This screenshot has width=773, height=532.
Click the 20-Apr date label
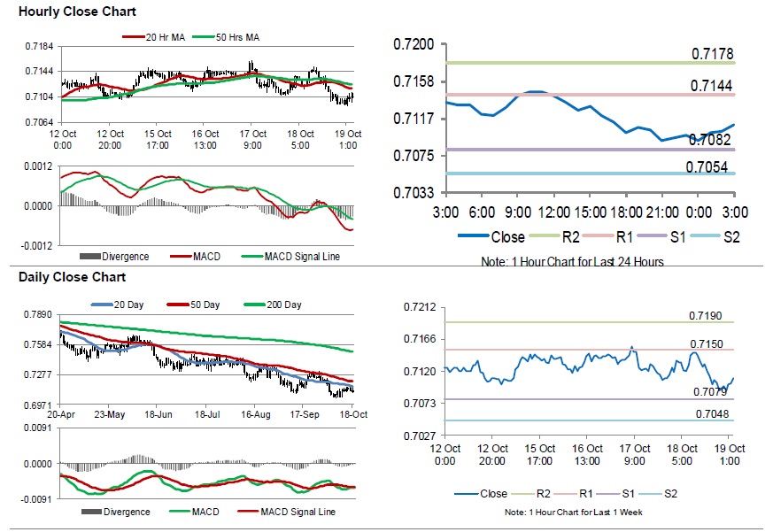click(x=61, y=414)
